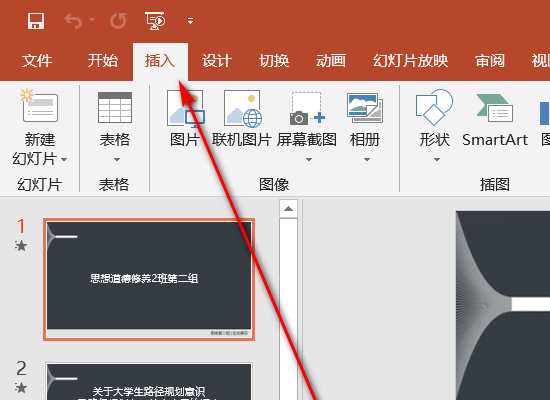This screenshot has width=550, height=400.
Task: Click the 屏幕截图 camera icon
Action: coord(307,109)
